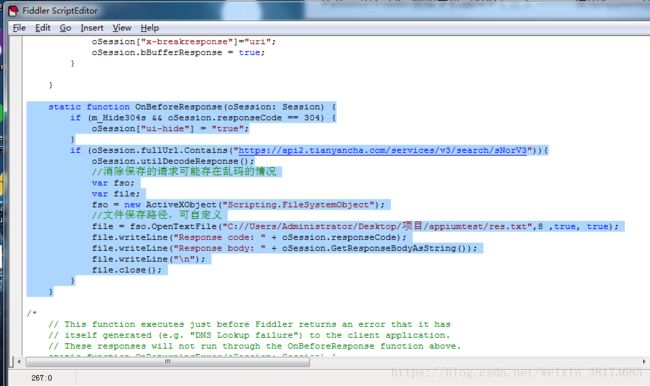Open the Edit menu
This screenshot has height=386, width=650.
(43, 28)
